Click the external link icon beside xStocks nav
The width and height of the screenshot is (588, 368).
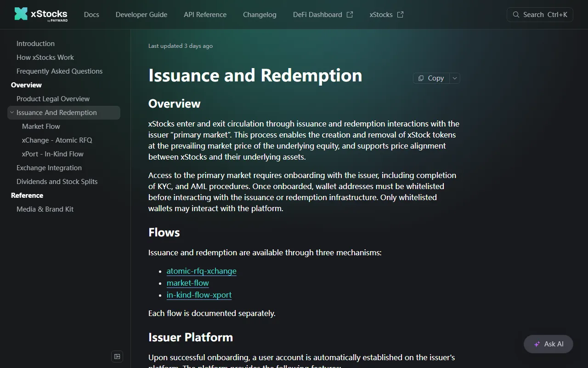tap(400, 15)
